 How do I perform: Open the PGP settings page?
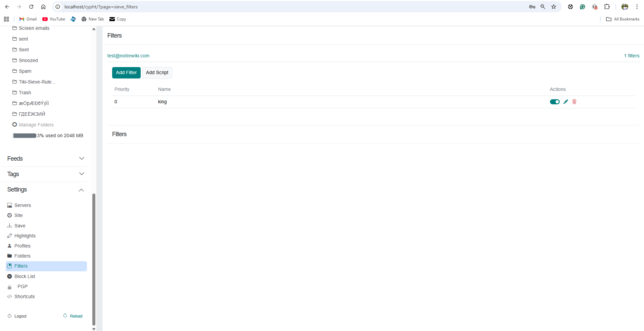[x=22, y=286]
